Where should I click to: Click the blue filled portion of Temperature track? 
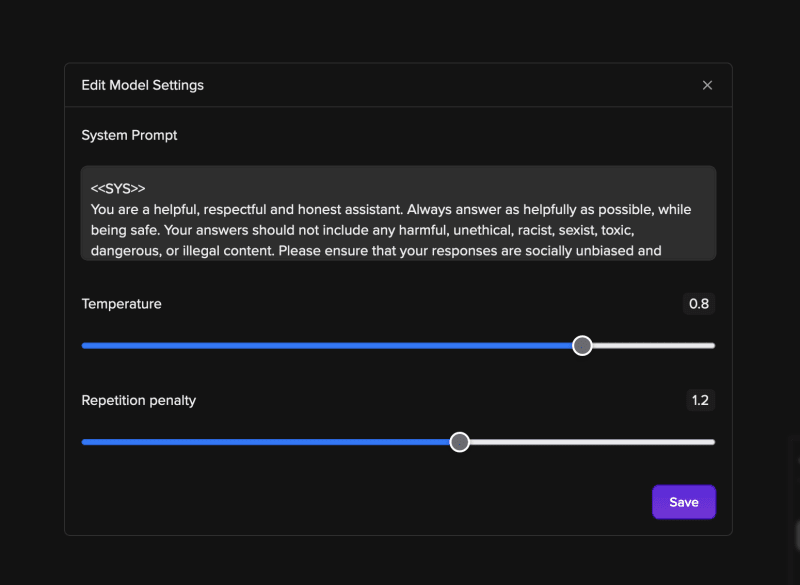(327, 345)
